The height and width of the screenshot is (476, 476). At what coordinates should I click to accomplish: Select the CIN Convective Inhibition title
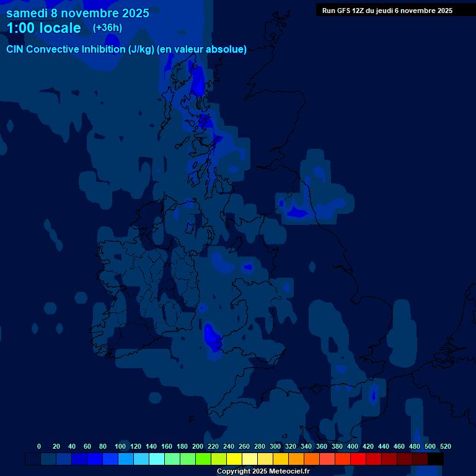pos(126,50)
